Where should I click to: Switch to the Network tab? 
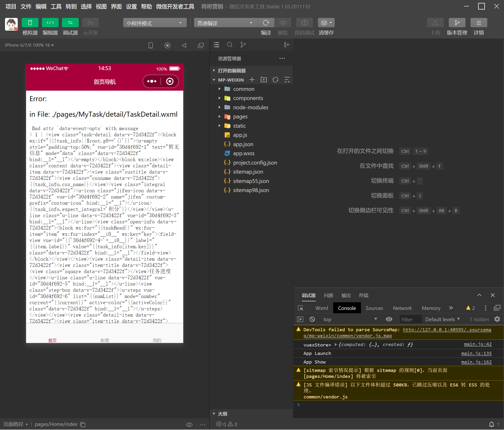[x=402, y=308]
